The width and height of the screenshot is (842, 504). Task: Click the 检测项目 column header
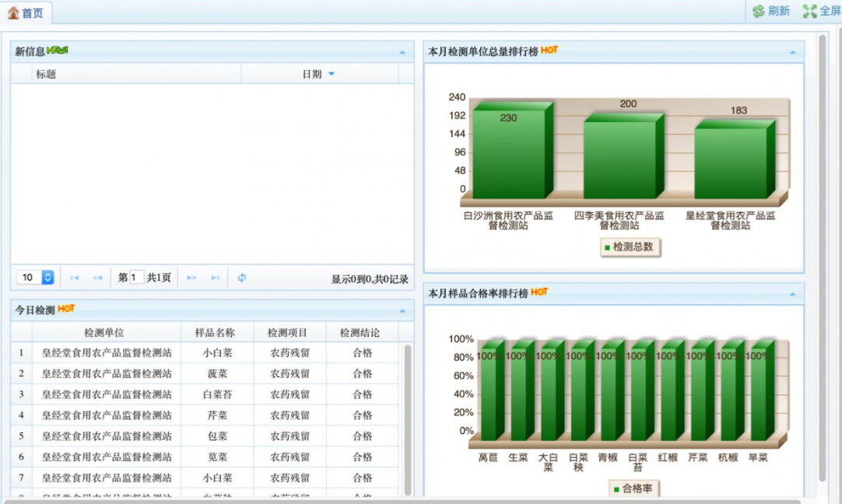pyautogui.click(x=289, y=333)
